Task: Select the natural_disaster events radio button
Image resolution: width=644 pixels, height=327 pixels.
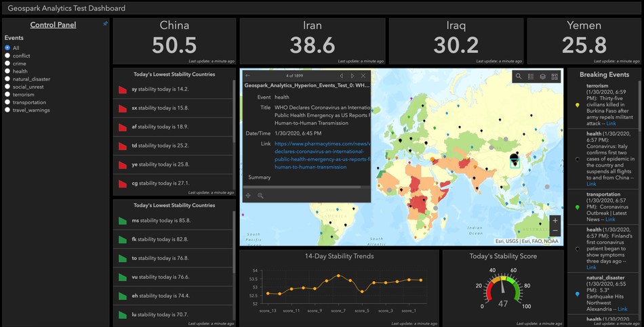Action: (7, 79)
